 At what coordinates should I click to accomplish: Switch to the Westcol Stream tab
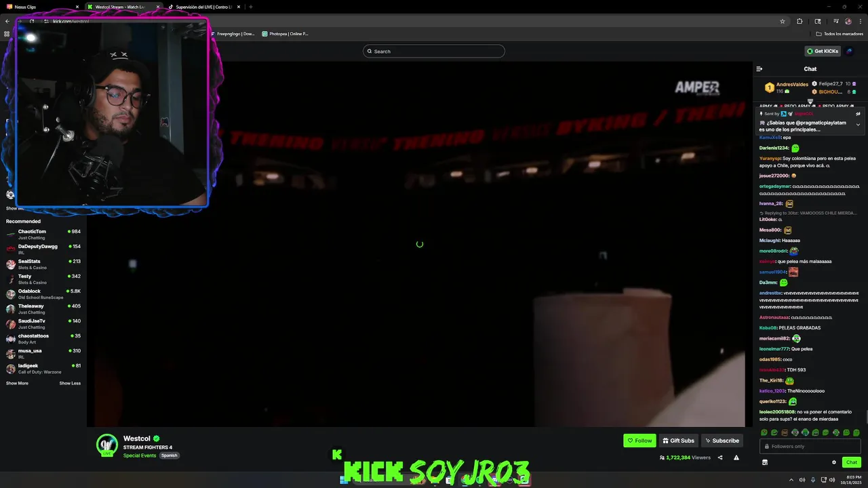pos(123,7)
